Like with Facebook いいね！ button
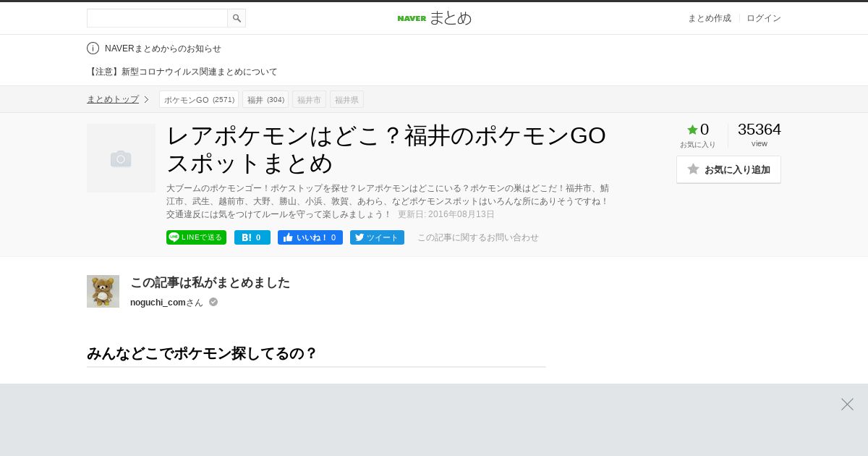 pyautogui.click(x=310, y=237)
